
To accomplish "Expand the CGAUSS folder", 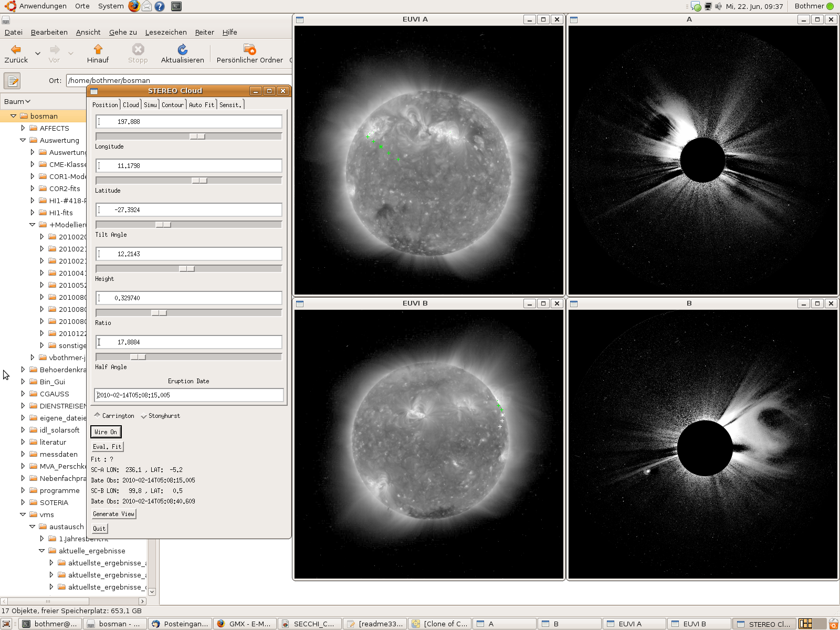I will pyautogui.click(x=23, y=394).
